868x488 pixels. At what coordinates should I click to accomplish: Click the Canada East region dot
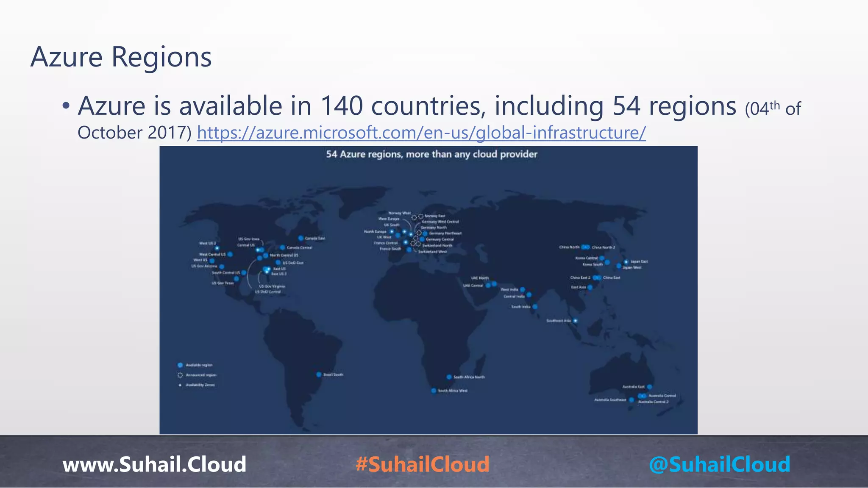pos(300,238)
